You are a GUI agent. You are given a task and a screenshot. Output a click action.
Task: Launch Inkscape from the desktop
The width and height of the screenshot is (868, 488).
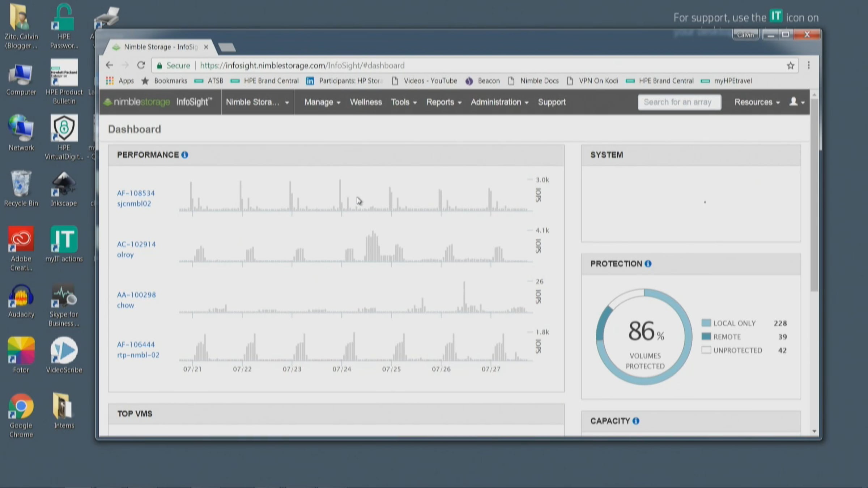(64, 188)
